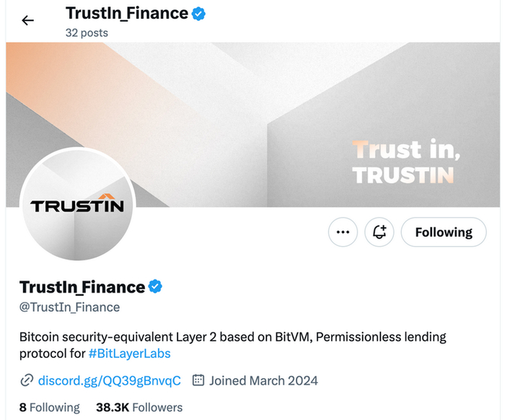Screen dimensions: 505x420
Task: Click the TrustIn_Finance title in the top header
Action: 126,14
